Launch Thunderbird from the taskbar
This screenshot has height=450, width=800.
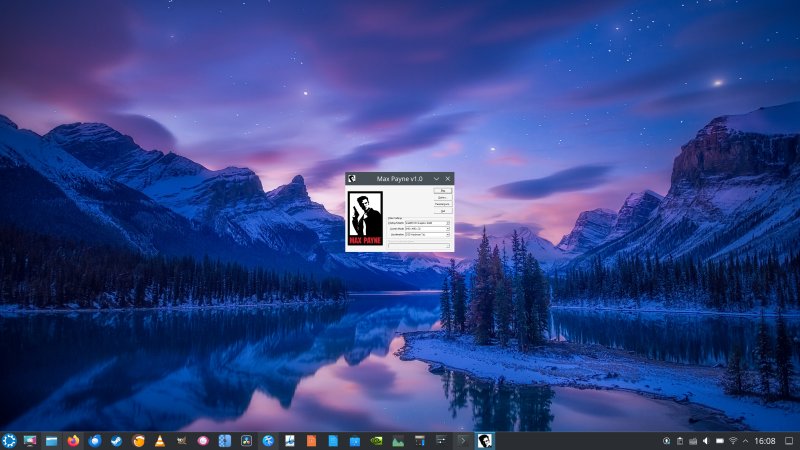(x=95, y=441)
